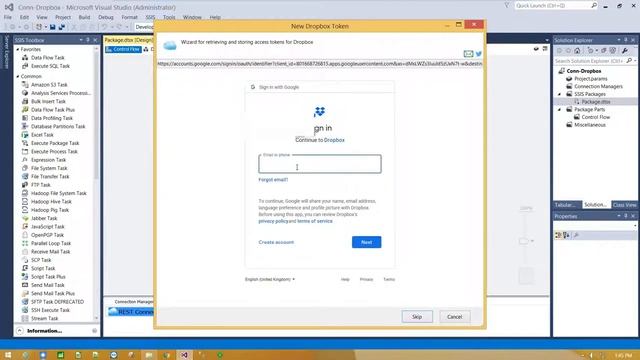Click the Home icon in Solution Explorer

click(577, 51)
